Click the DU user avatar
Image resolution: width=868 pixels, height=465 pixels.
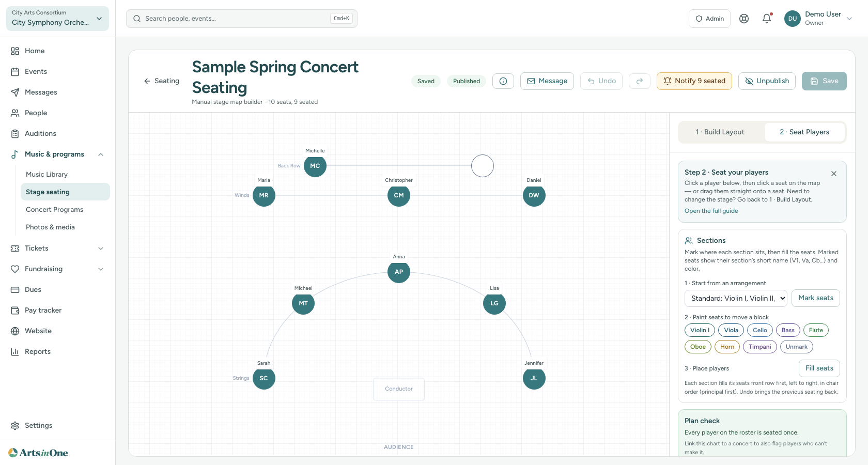point(793,19)
